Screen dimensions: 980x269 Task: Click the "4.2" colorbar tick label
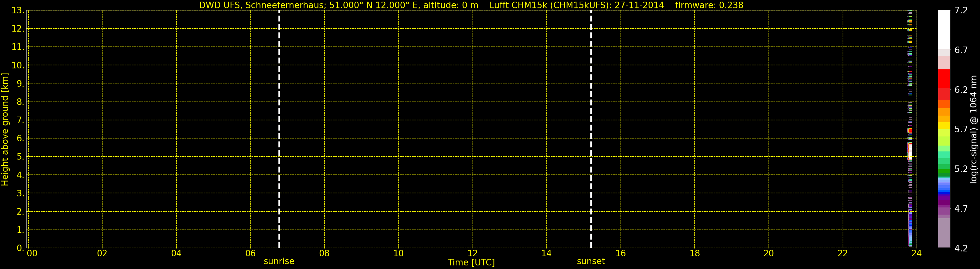coord(961,248)
